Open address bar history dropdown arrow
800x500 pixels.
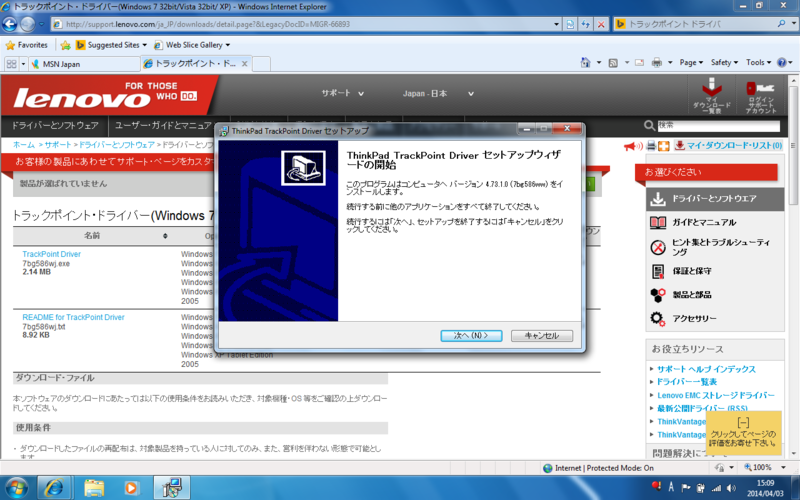point(557,24)
